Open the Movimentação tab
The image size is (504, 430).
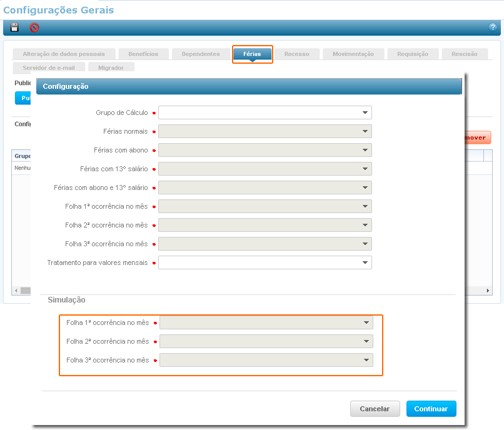(x=353, y=54)
